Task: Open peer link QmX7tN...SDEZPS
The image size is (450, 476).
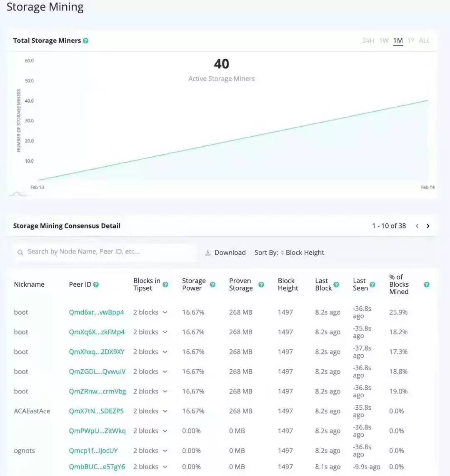Action: pyautogui.click(x=97, y=411)
